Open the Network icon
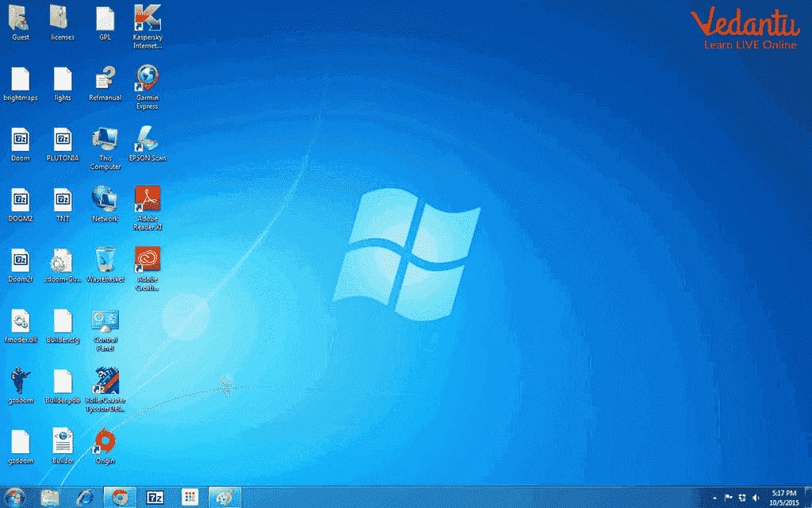This screenshot has height=508, width=812. click(104, 198)
